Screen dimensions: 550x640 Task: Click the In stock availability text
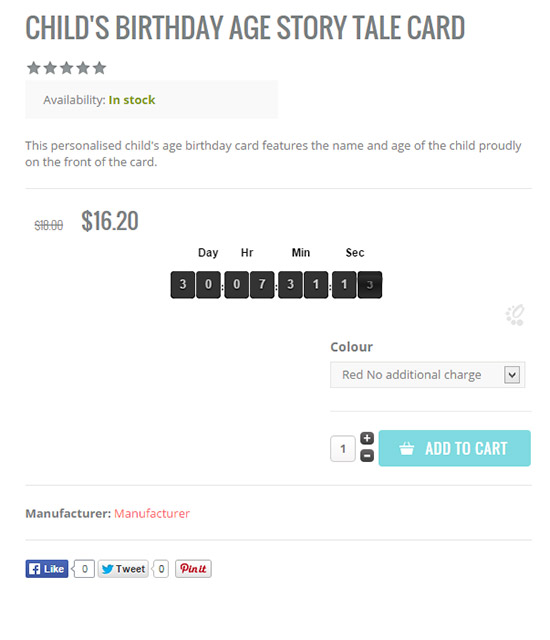132,100
